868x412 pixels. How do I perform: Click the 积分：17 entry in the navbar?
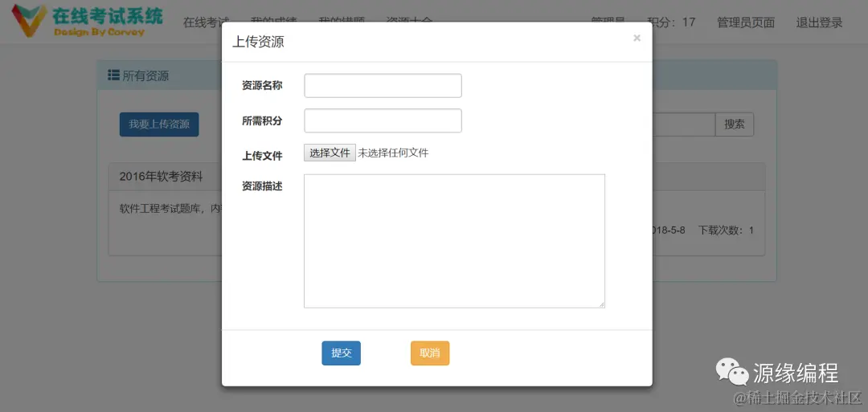point(671,22)
